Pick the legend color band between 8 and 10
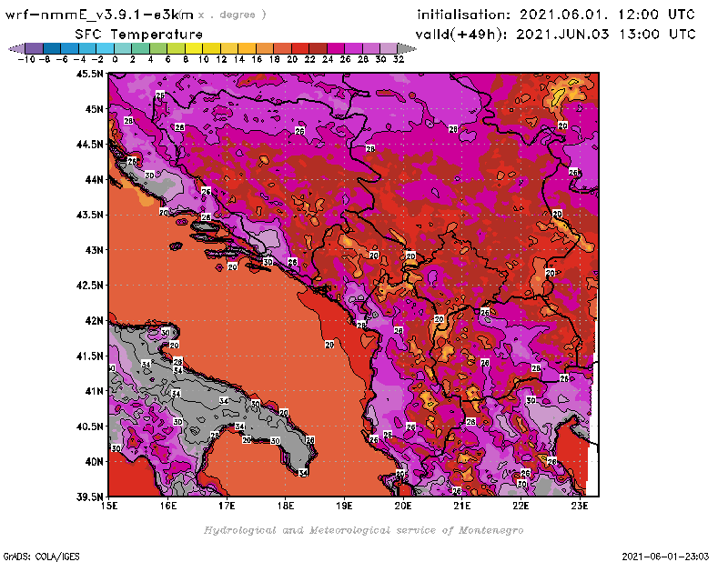728x562 pixels. pos(194,48)
